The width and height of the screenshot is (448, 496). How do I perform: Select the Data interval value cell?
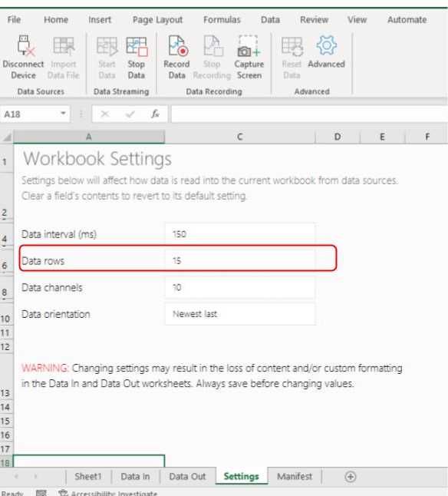point(240,234)
